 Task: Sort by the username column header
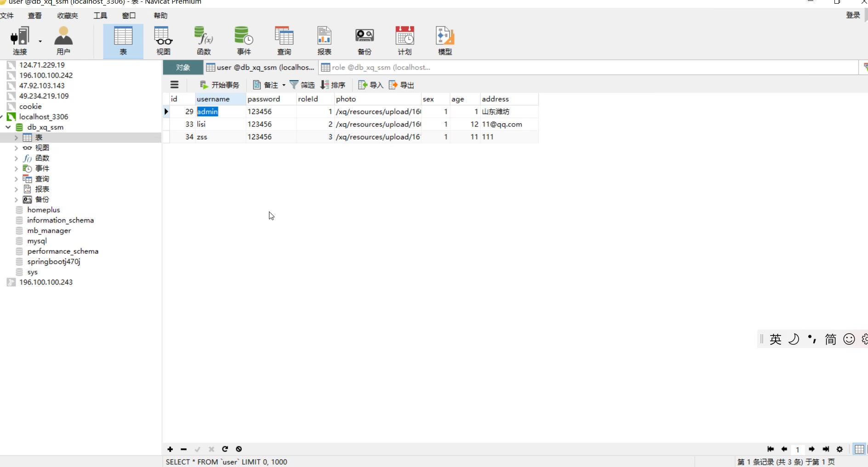pos(220,99)
